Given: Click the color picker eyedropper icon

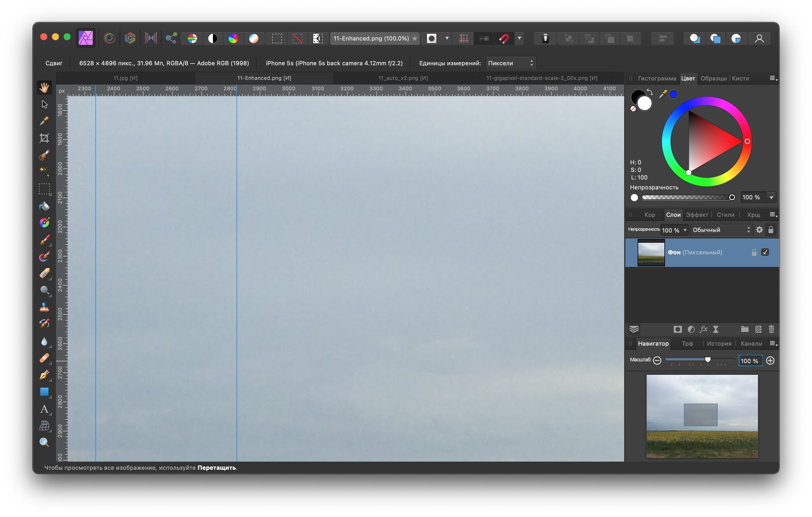Looking at the screenshot, I should point(663,94).
